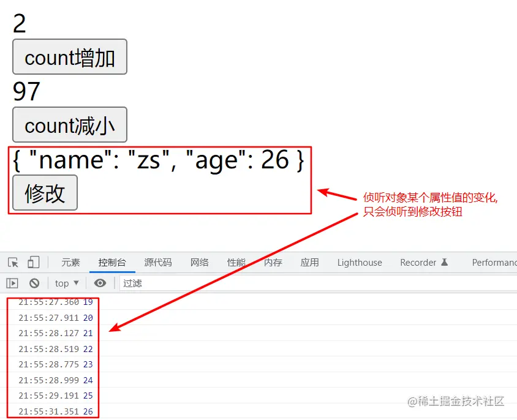Select the 控制台 tab
Image resolution: width=517 pixels, height=420 pixels.
[x=112, y=263]
